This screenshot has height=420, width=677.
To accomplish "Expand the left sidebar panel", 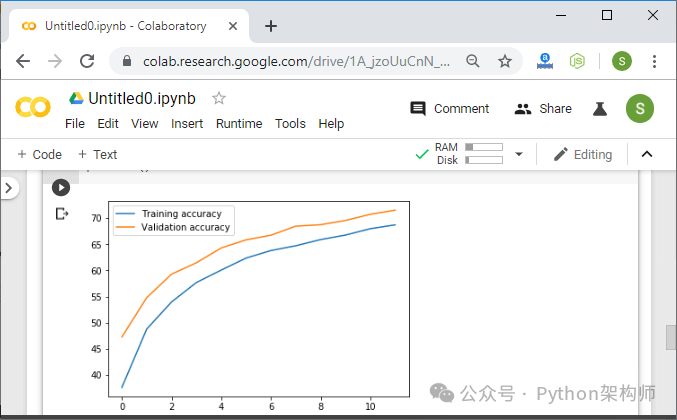I will pyautogui.click(x=9, y=188).
